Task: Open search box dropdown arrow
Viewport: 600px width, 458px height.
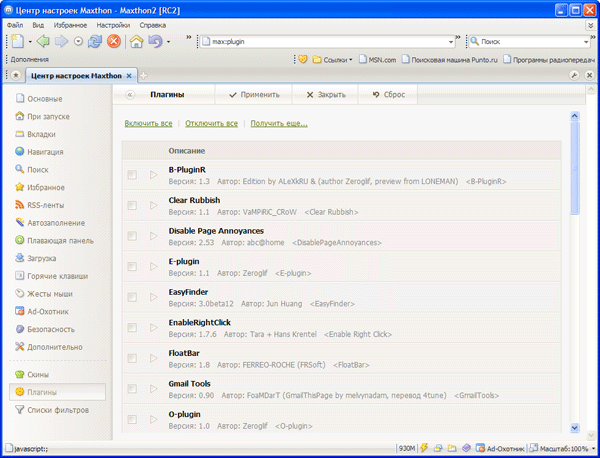Action: 586,42
